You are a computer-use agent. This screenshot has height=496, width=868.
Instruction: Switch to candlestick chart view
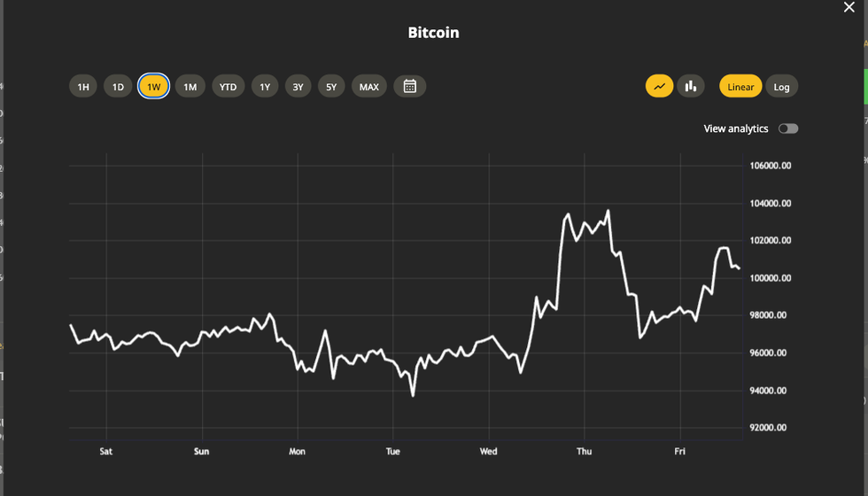tap(691, 86)
